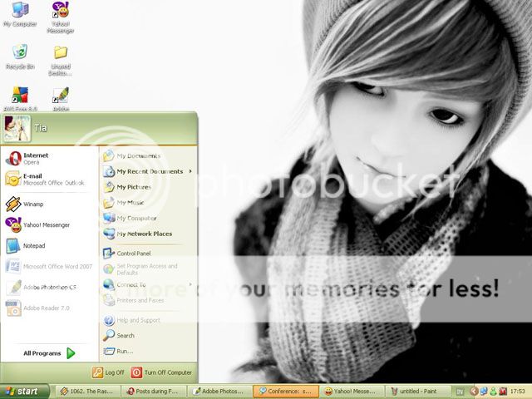Select Yahoo! Messenger desktop shortcut
The image size is (532, 399).
pyautogui.click(x=61, y=17)
